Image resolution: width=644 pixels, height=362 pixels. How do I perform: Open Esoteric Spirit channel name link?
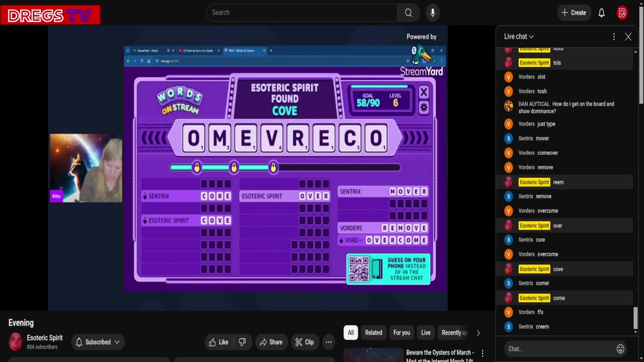pos(45,338)
